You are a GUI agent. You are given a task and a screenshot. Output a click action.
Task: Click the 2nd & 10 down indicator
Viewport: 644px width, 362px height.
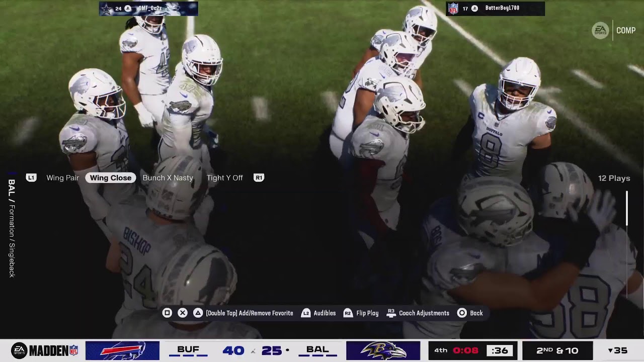coord(557,350)
